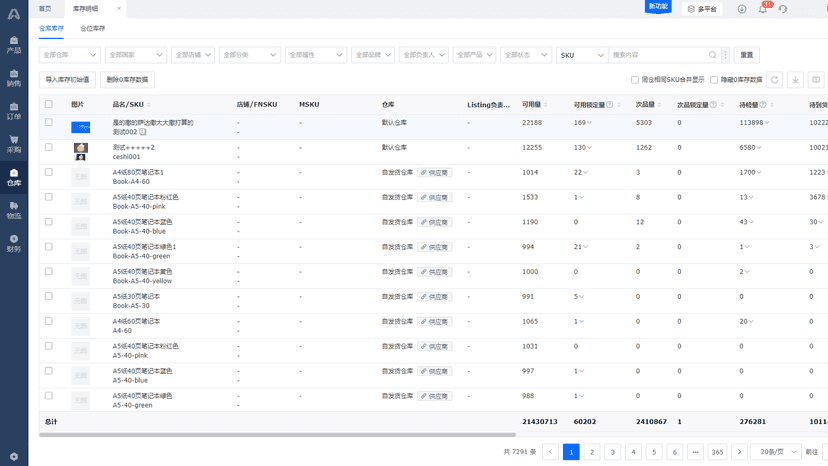This screenshot has width=828, height=466.
Task: Click the horizontal table scrollbar
Action: click(277, 435)
